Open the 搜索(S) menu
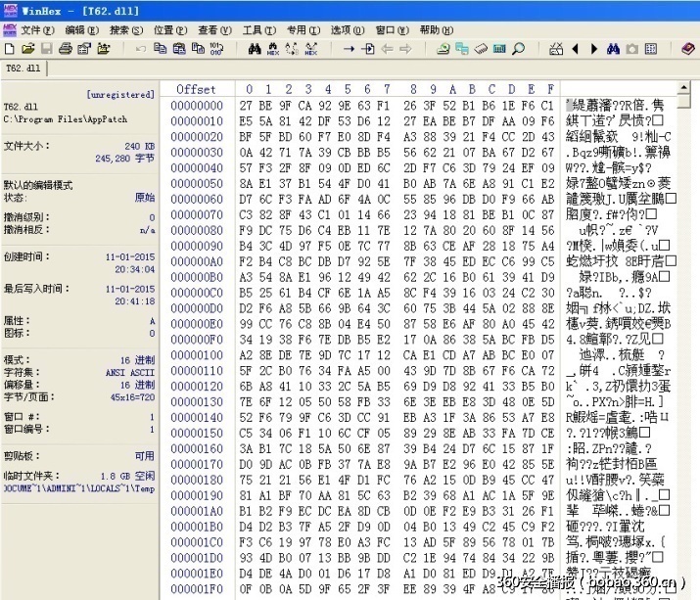Viewport: 700px width, 600px height. [x=124, y=30]
